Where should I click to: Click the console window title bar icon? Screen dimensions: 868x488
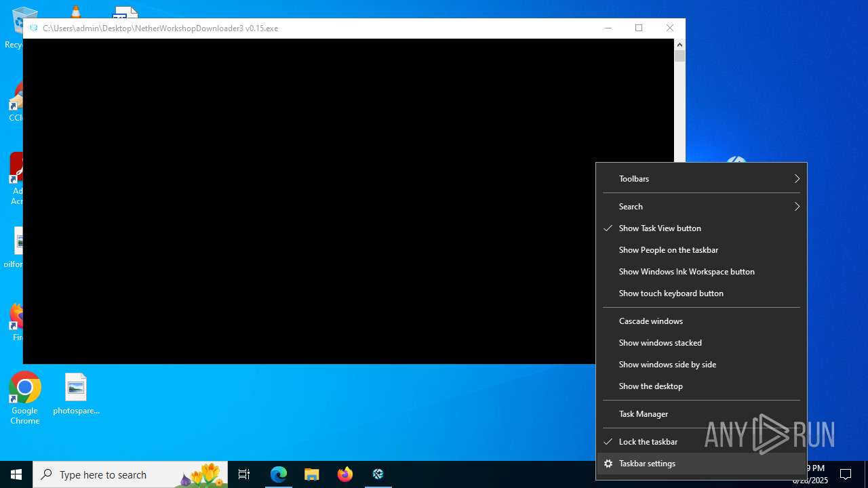click(33, 28)
